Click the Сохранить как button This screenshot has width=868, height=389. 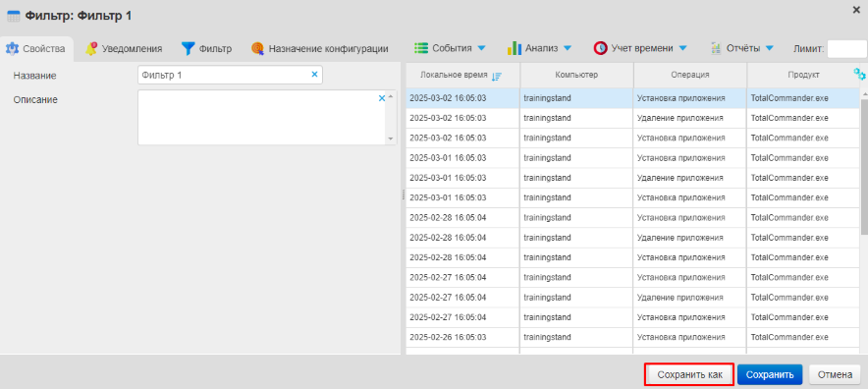click(689, 374)
